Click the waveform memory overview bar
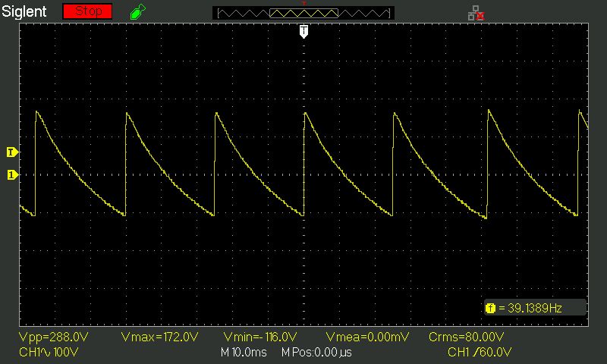This screenshot has height=364, width=607. tap(302, 13)
